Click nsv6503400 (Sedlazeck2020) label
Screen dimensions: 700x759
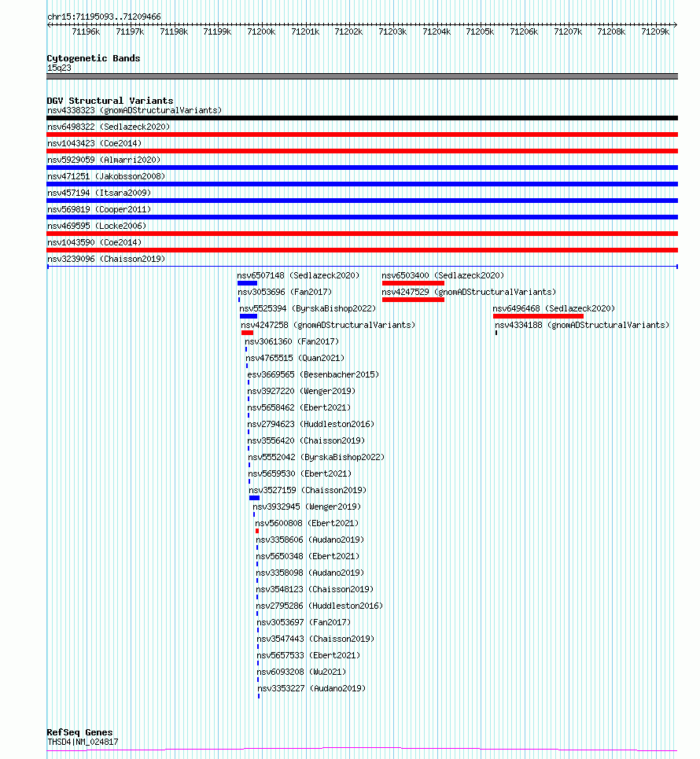443,275
